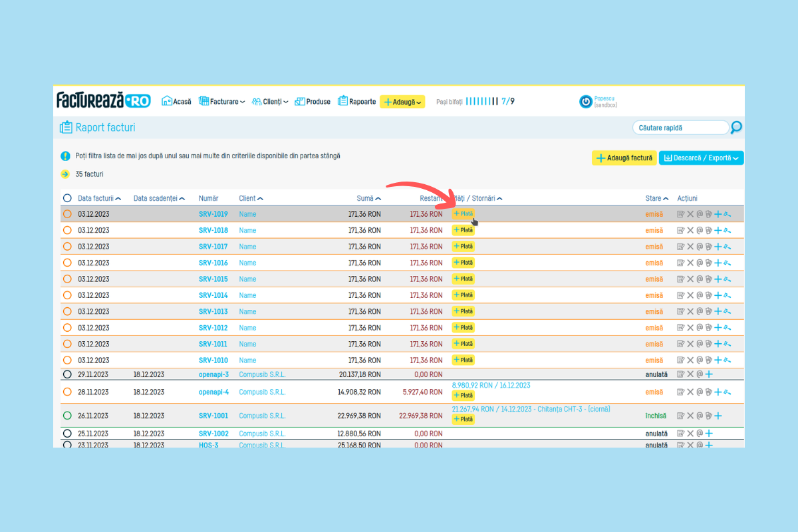Click the gavel icon on SRV-1015 row

point(727,279)
